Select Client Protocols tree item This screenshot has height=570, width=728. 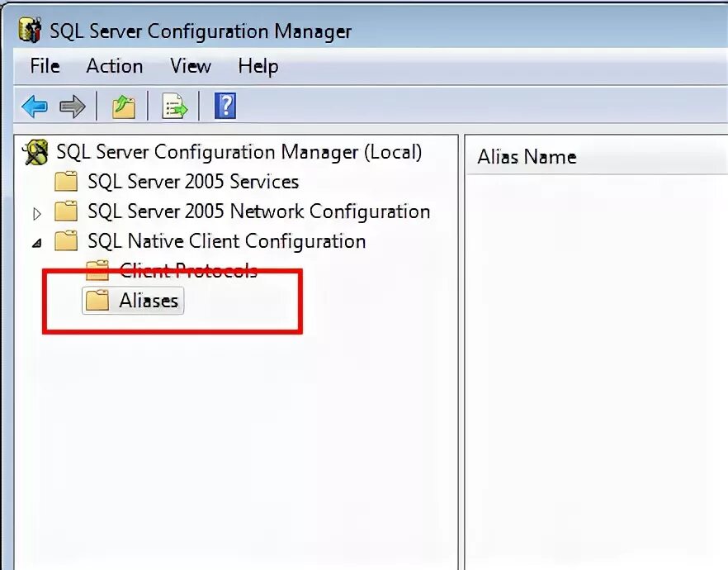pos(188,270)
